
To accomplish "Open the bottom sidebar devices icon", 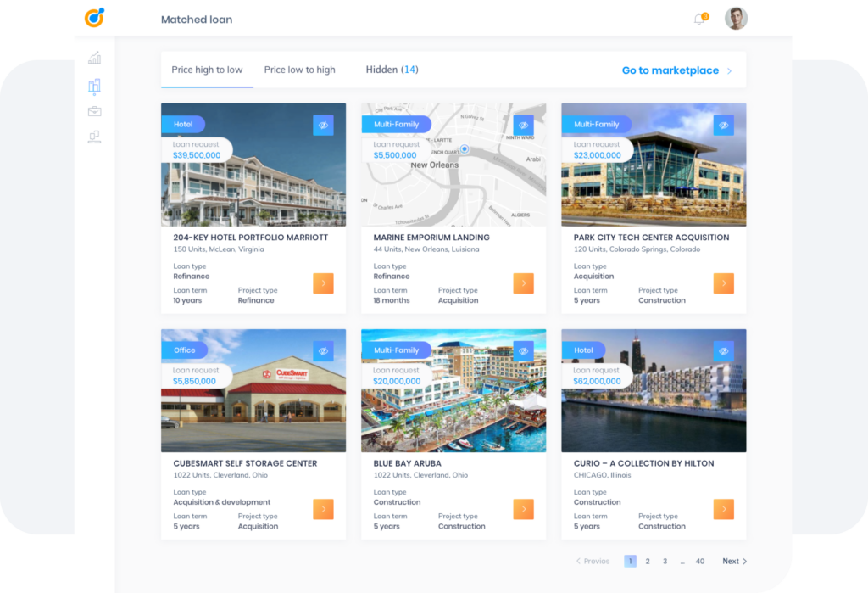I will [95, 137].
